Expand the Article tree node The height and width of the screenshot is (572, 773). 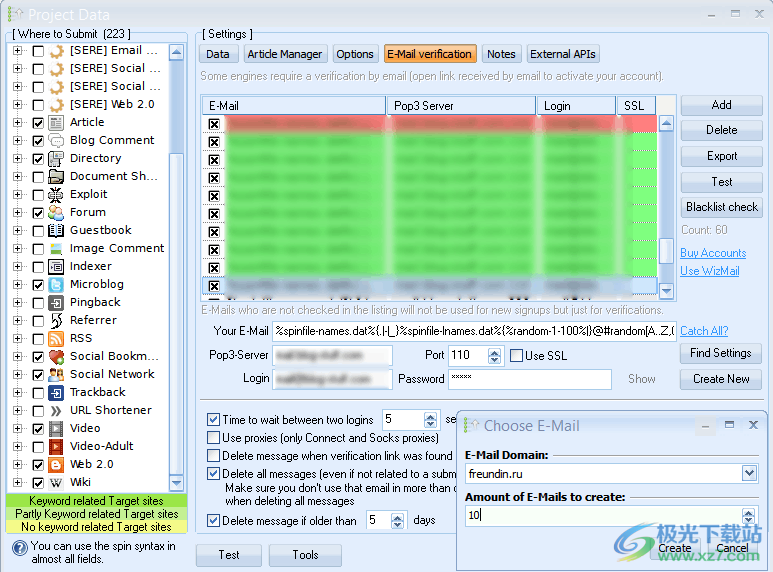(x=17, y=122)
